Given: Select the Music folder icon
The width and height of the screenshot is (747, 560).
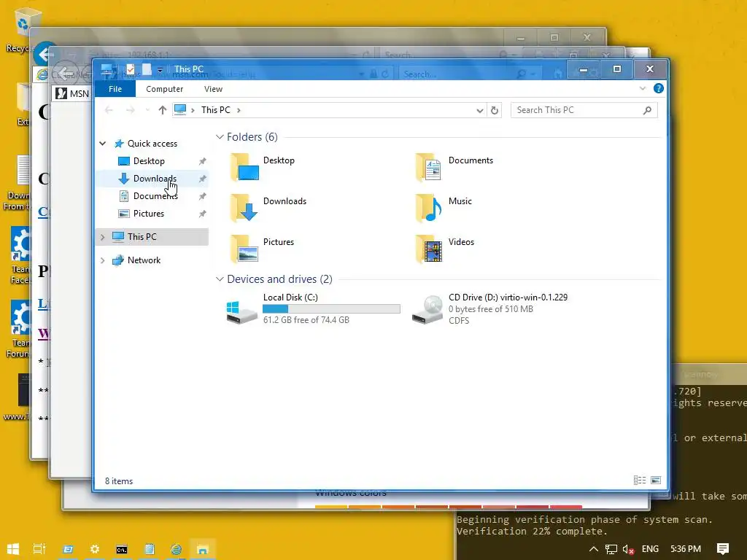Looking at the screenshot, I should pos(429,208).
